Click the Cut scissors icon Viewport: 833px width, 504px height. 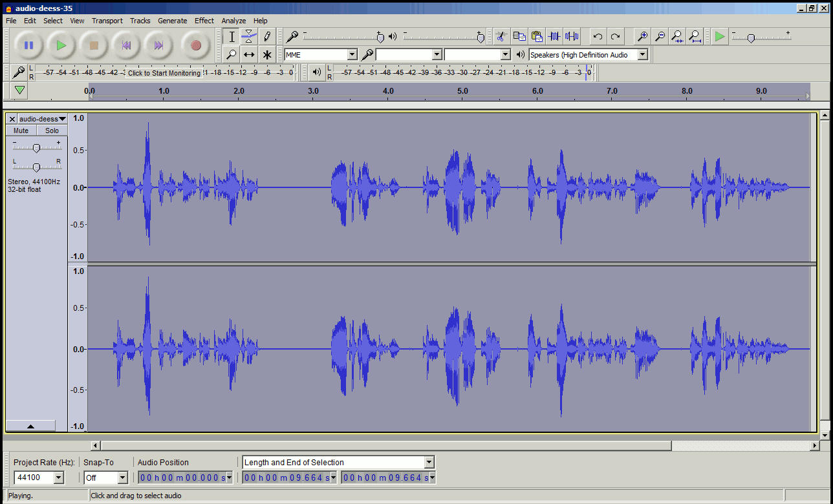[x=502, y=36]
